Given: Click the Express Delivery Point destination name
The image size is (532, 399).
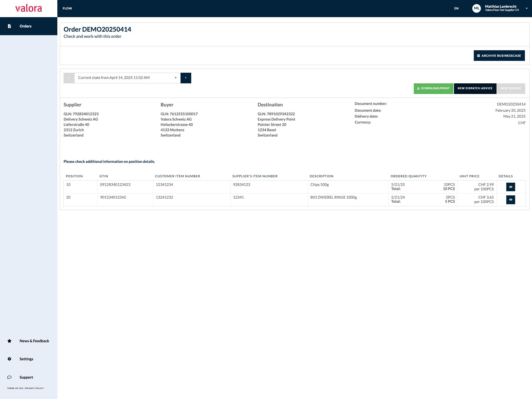Looking at the screenshot, I should (x=276, y=119).
